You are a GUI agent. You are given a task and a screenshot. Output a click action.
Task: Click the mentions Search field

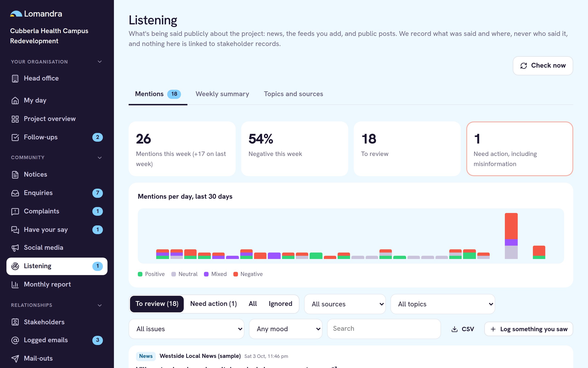(x=384, y=329)
